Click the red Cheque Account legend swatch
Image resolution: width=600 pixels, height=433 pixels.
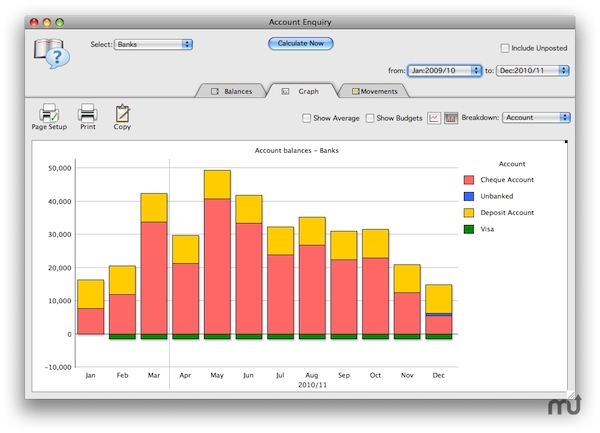coord(469,179)
